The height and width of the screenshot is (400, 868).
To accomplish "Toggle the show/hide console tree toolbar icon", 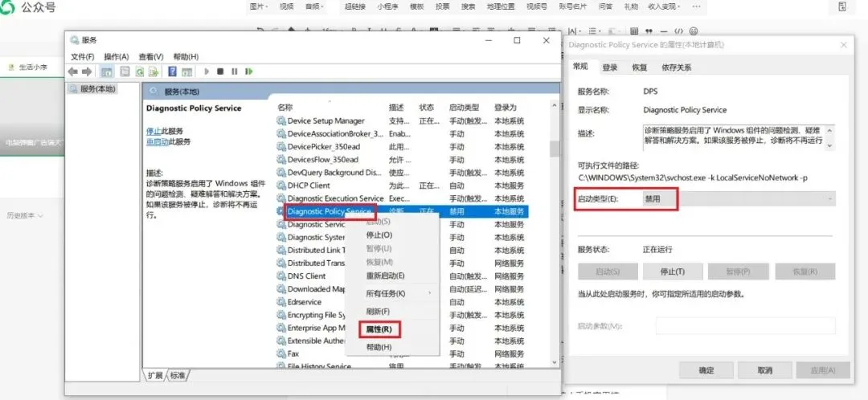I will (x=107, y=71).
